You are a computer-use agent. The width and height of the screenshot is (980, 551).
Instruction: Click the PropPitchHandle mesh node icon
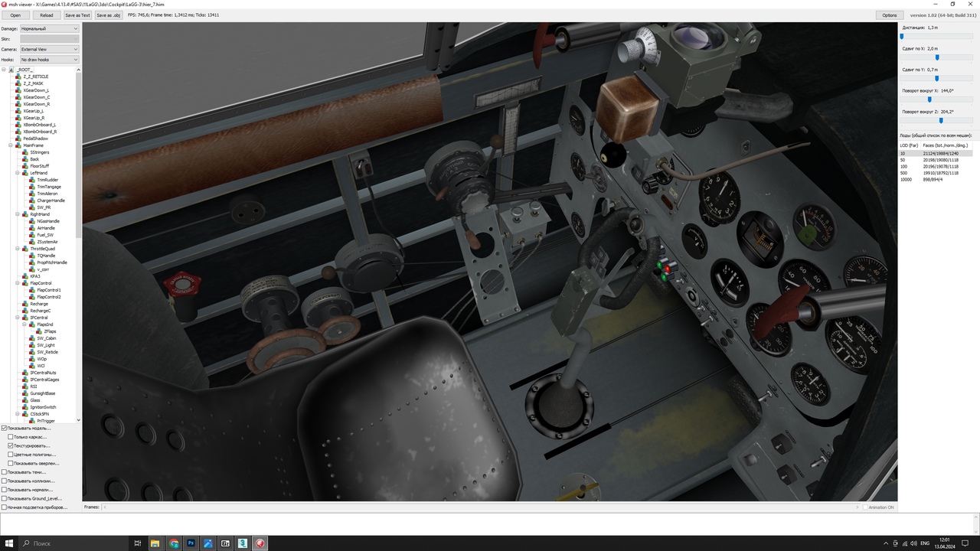[32, 262]
